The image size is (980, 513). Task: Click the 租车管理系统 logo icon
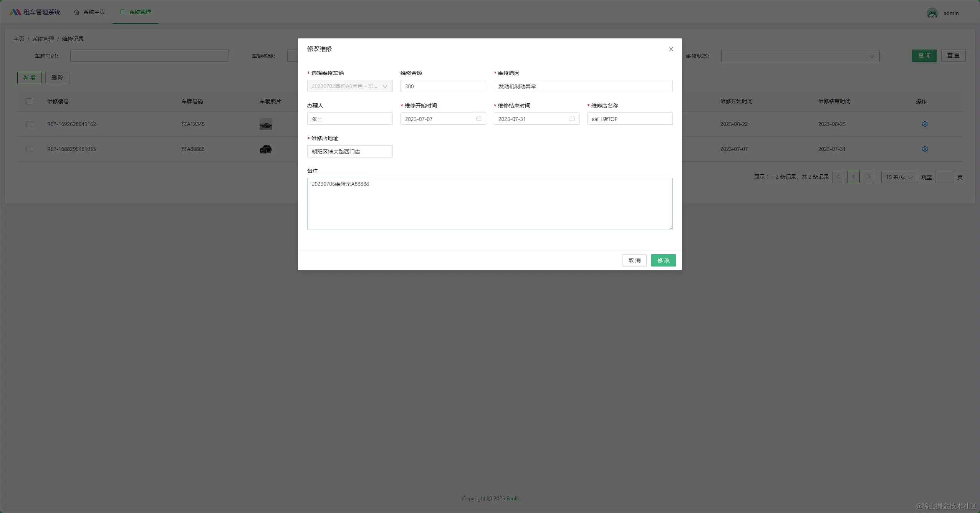15,12
